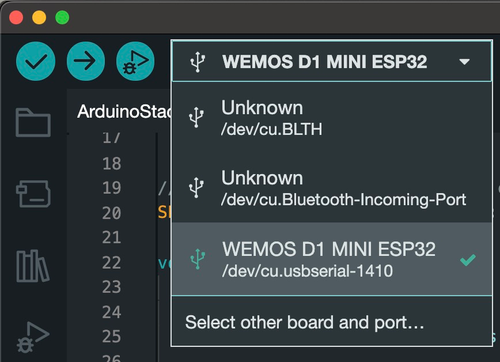This screenshot has height=362, width=500.
Task: Open the Debug panel in sidebar
Action: click(33, 337)
